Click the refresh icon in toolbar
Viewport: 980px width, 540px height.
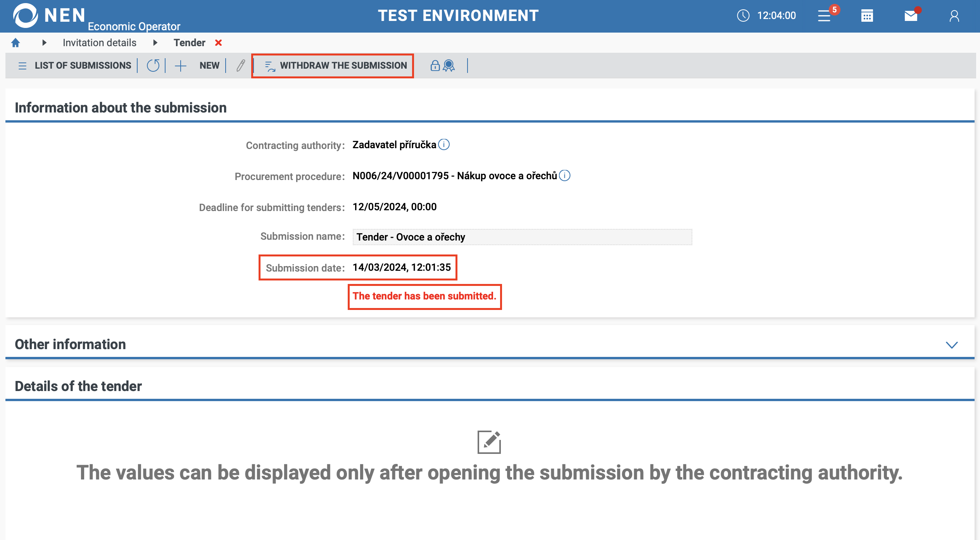coord(153,66)
